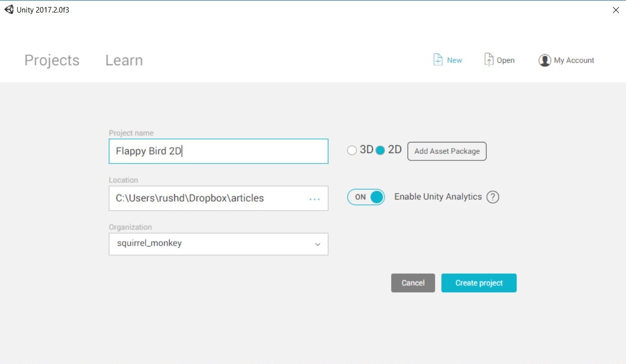Viewport: 626px width, 364px height.
Task: Focus the Location path input field
Action: (x=218, y=198)
